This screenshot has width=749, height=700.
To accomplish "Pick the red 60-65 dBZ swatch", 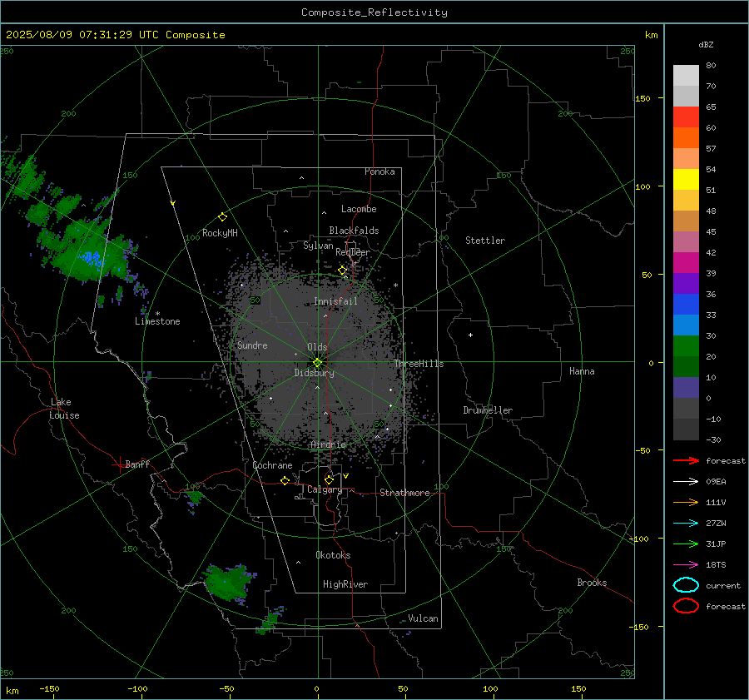I will (686, 117).
